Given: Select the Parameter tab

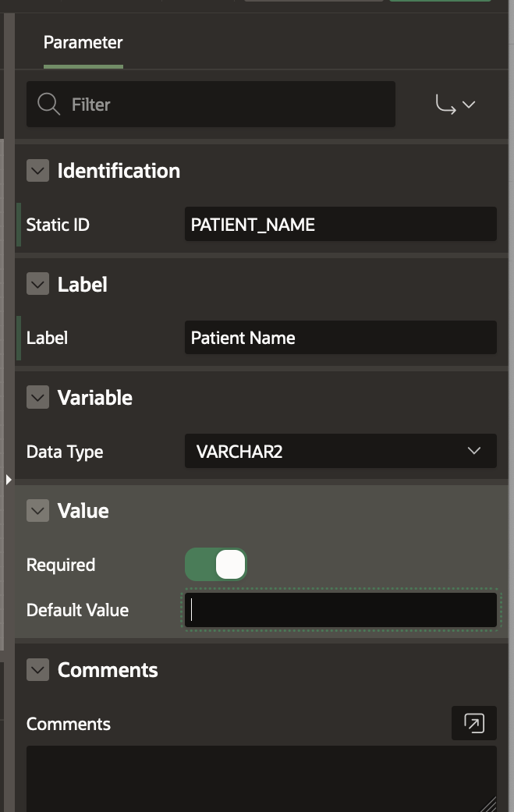Looking at the screenshot, I should (83, 43).
